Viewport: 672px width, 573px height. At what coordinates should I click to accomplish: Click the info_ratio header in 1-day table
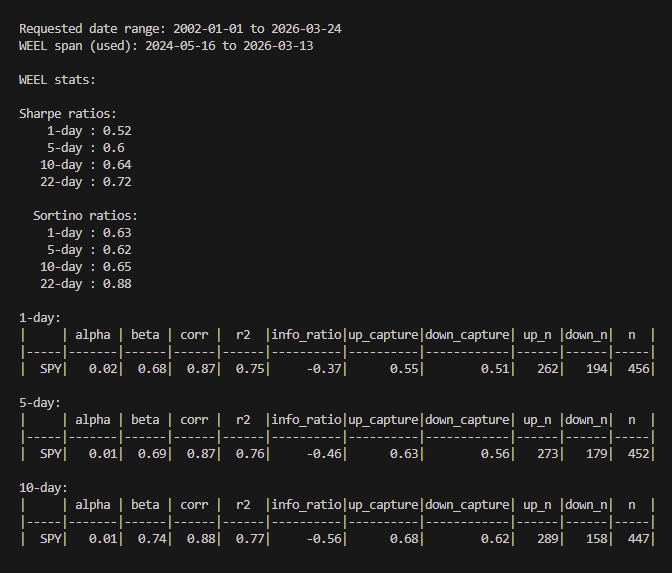(x=306, y=335)
